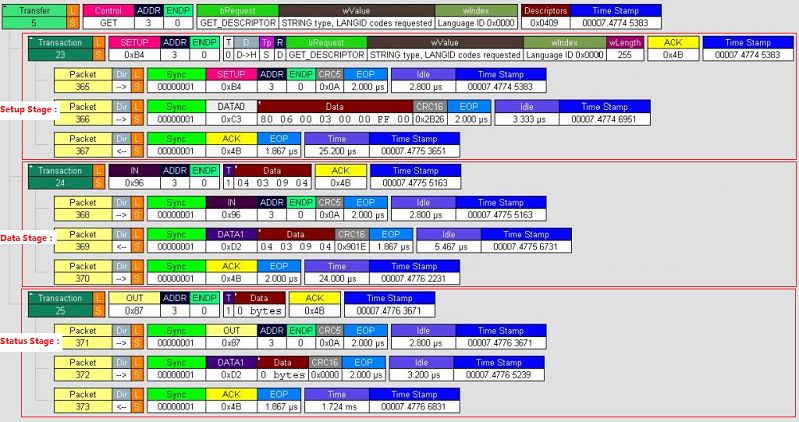Screen dimensions: 799x422
Task: Click the OUT 0x87 field in Transaction 25
Action: 133,304
